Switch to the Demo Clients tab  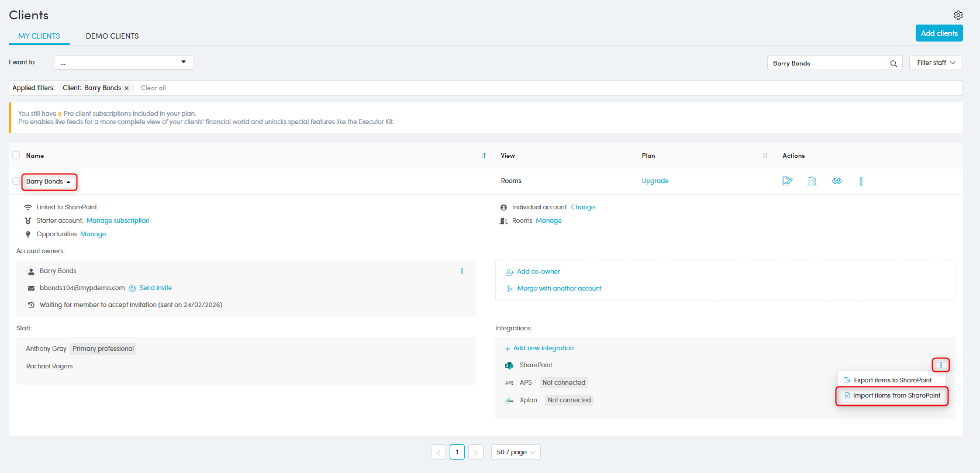[x=112, y=36]
